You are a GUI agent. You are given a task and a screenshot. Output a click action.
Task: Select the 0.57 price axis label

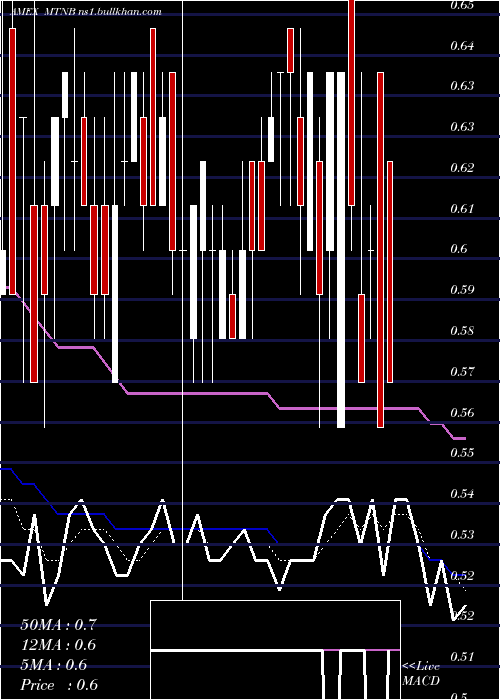click(x=462, y=371)
